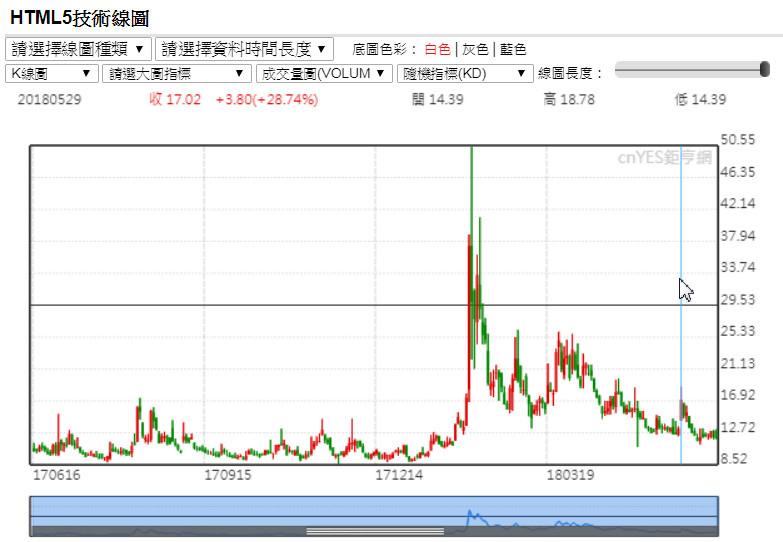
Task: Open the 隨機指標(KD) dropdown
Action: click(x=465, y=73)
